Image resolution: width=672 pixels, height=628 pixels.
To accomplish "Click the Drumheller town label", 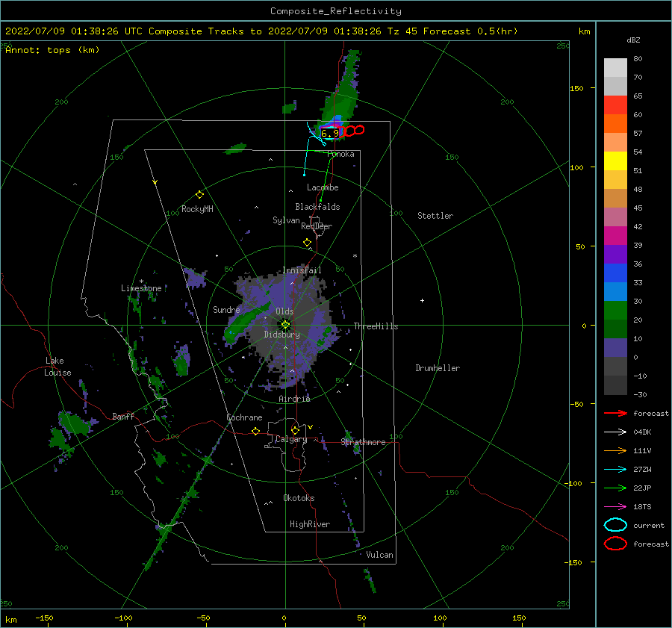I will tap(438, 368).
